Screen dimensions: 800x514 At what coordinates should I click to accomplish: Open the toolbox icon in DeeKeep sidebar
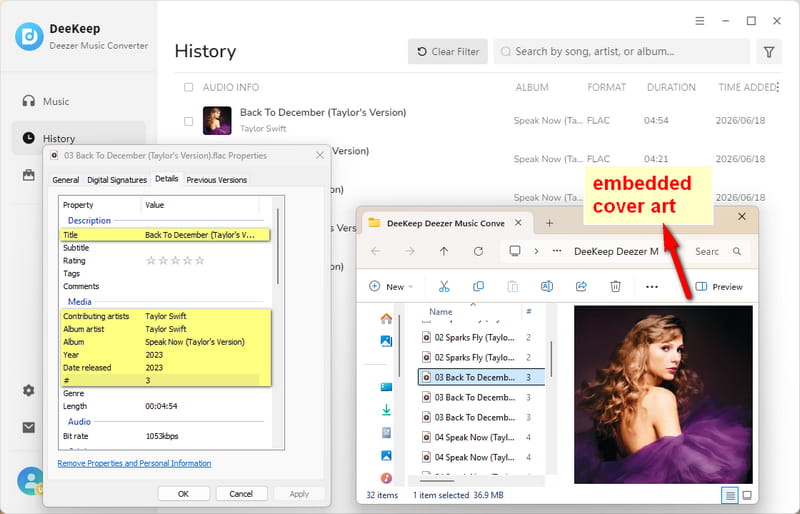pyautogui.click(x=29, y=175)
